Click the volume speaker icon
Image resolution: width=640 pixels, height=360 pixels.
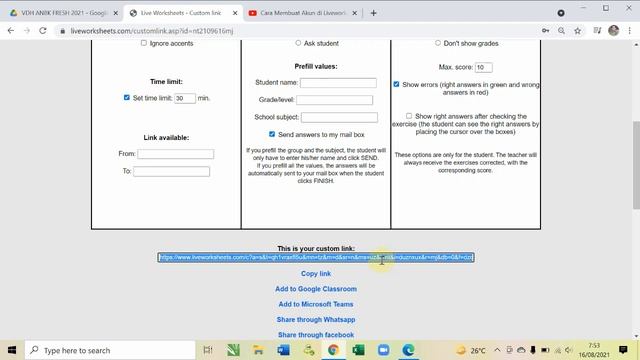tap(569, 350)
